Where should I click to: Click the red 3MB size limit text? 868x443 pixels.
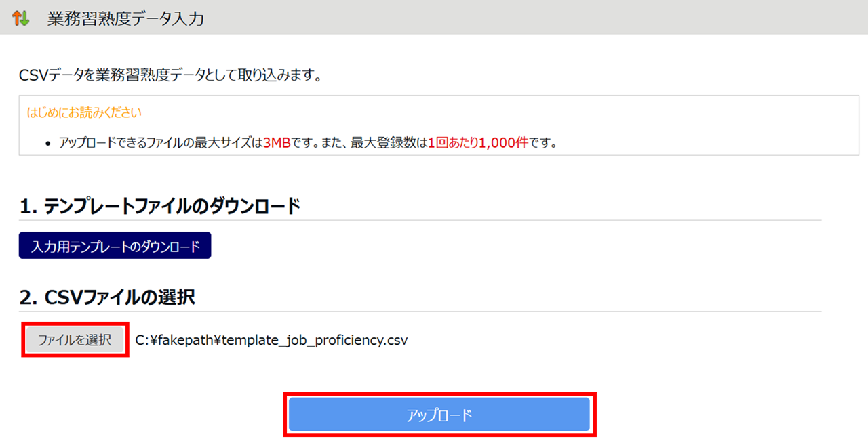[x=277, y=144]
